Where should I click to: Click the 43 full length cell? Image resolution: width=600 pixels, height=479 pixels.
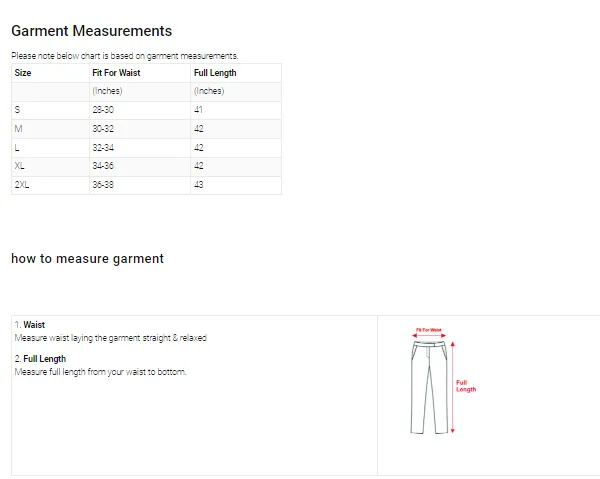tap(199, 185)
